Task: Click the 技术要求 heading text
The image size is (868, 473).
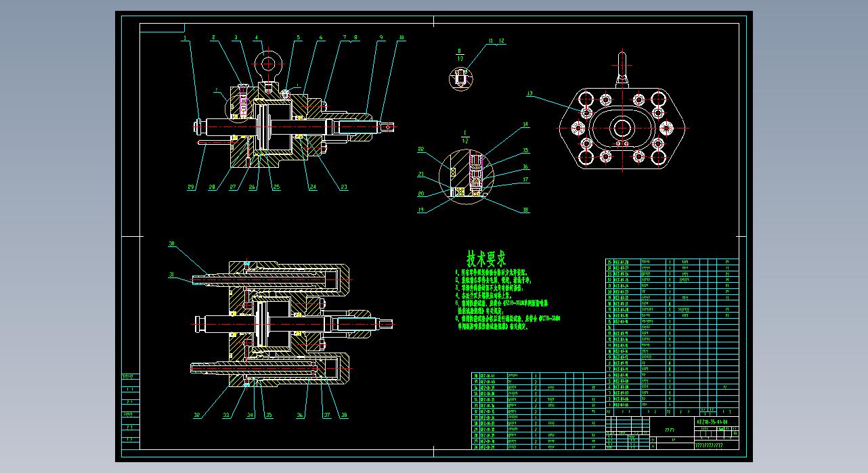Action: click(486, 258)
